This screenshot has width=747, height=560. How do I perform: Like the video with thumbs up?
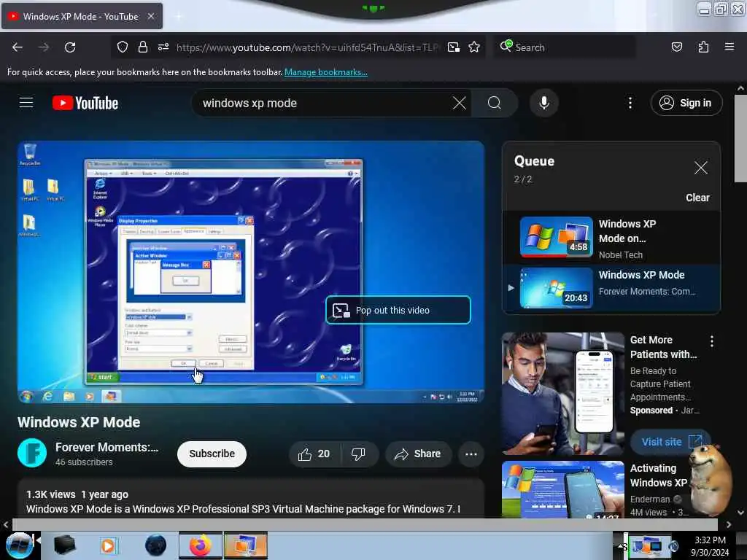(x=314, y=454)
